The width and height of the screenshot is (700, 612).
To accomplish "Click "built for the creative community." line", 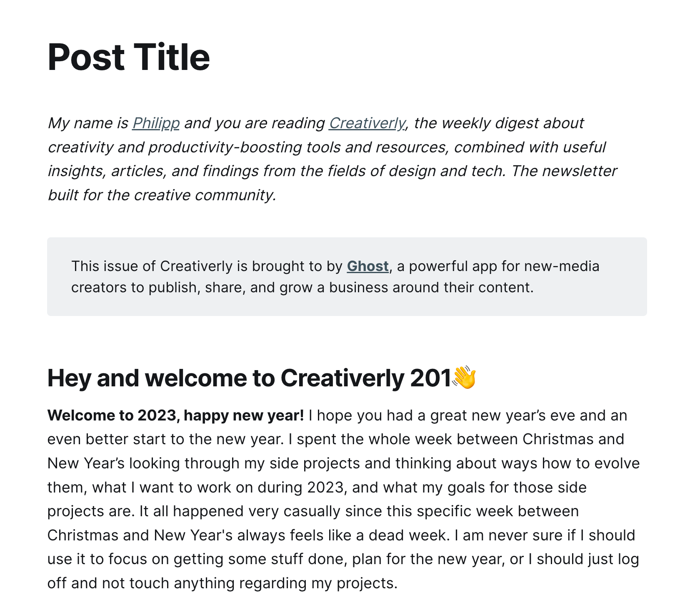I will (162, 195).
